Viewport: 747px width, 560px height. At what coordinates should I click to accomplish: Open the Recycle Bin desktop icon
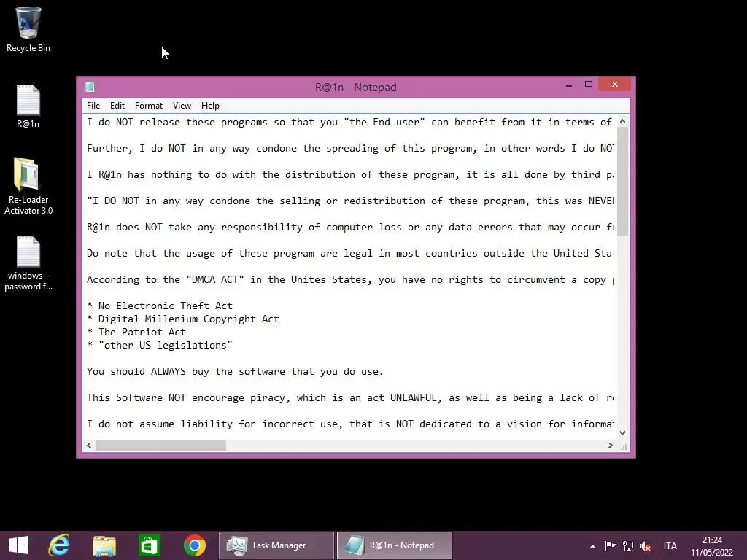[x=28, y=29]
